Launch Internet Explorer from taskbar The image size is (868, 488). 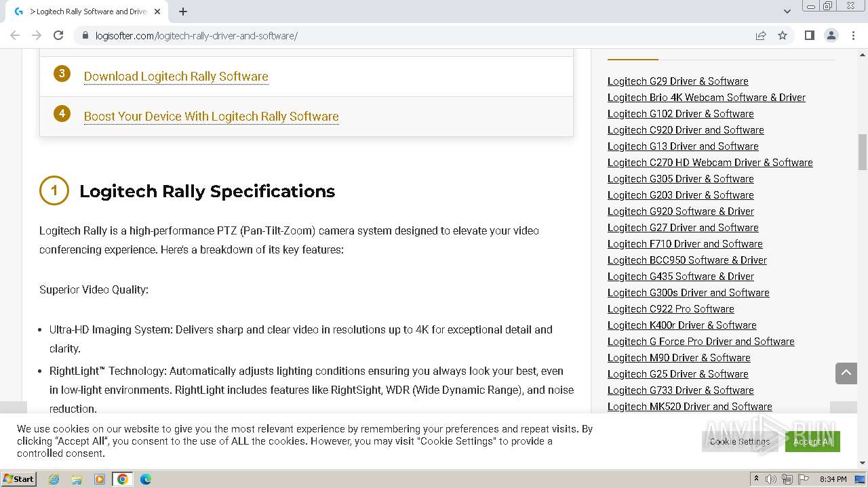(54, 479)
